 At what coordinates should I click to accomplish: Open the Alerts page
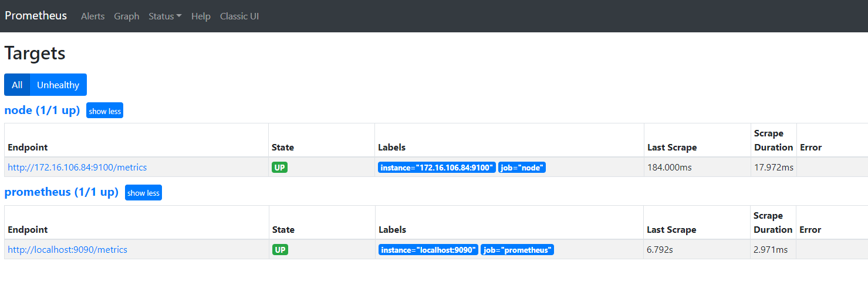[93, 16]
